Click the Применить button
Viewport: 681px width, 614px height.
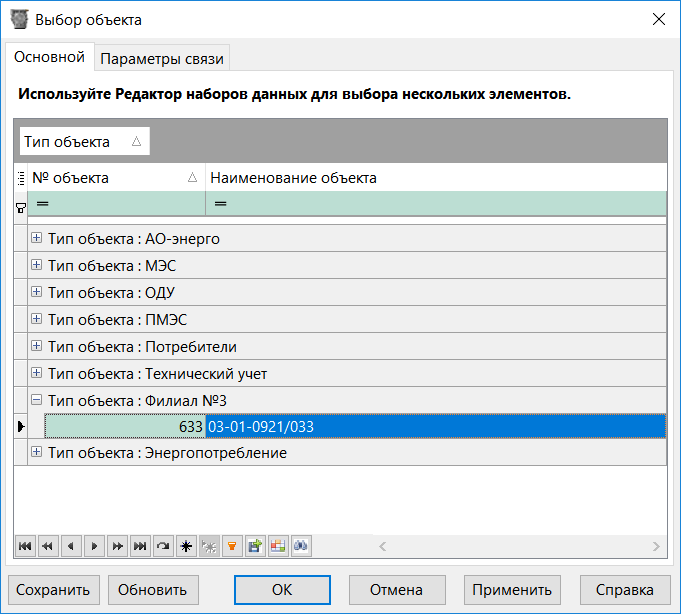(513, 589)
